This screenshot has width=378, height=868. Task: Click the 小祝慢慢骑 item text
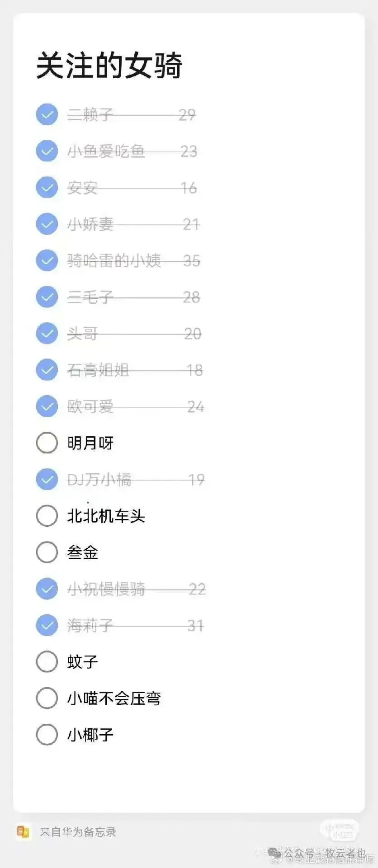click(106, 589)
